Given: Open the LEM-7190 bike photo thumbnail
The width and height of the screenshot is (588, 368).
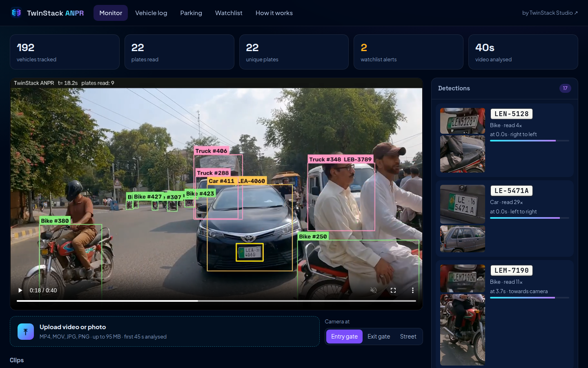Looking at the screenshot, I should point(463,330).
